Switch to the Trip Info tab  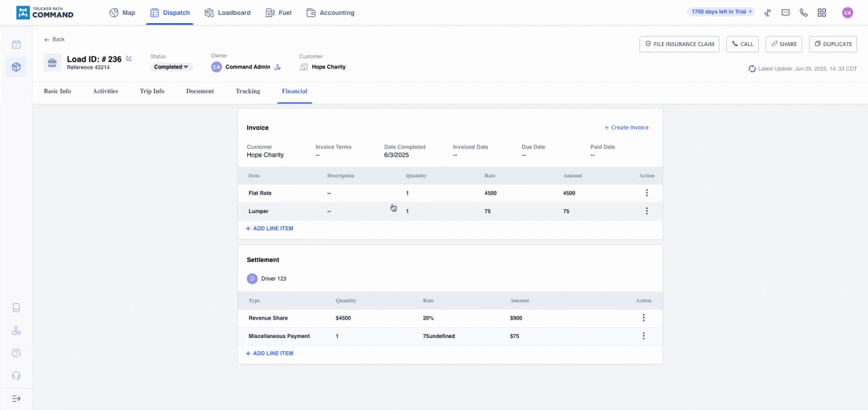tap(152, 91)
